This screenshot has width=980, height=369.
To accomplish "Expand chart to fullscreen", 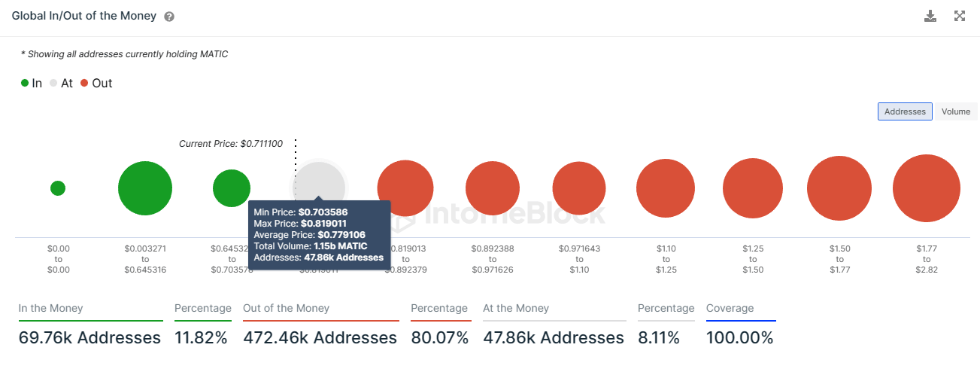I will [x=959, y=16].
